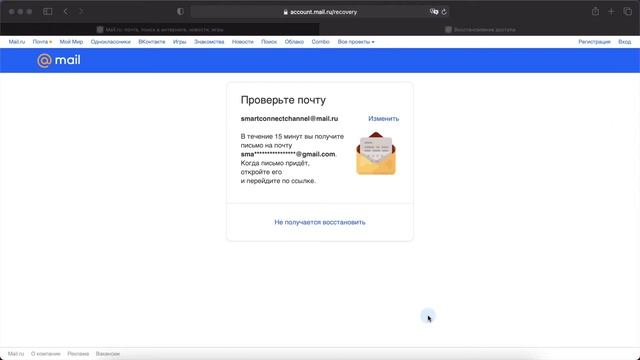
Task: Click Изменить to change the email
Action: coord(384,118)
